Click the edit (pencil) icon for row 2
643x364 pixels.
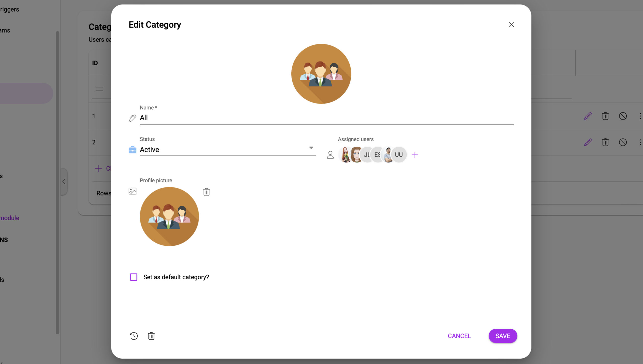click(x=588, y=142)
